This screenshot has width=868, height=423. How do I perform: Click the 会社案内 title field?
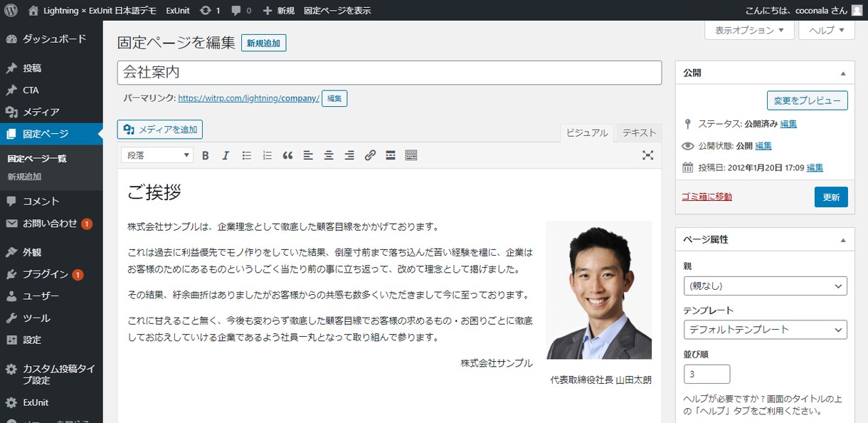[x=390, y=73]
